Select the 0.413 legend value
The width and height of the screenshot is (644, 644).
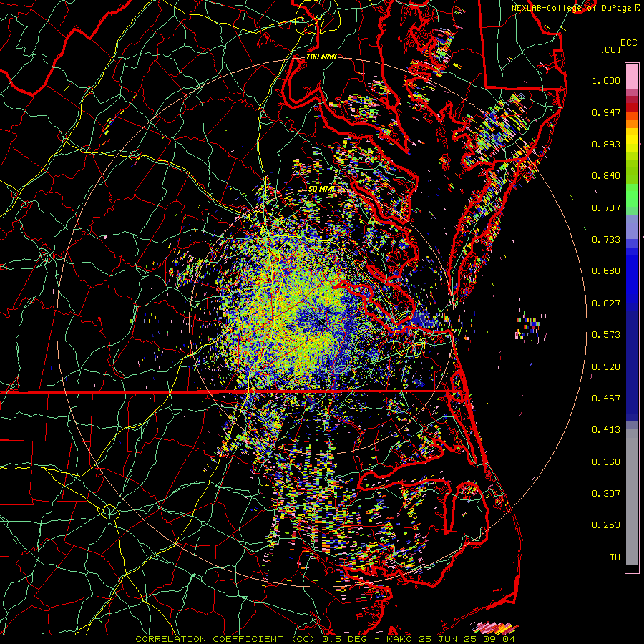tap(606, 430)
